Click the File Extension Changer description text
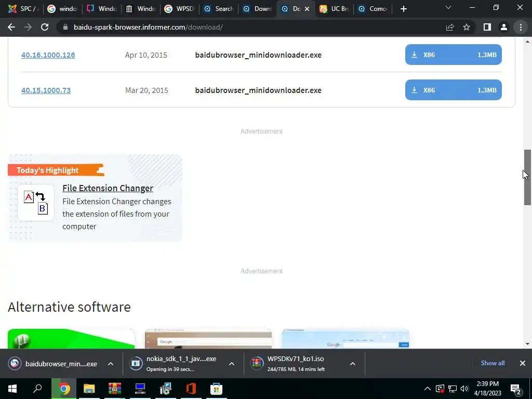The image size is (532, 399). pos(117,214)
